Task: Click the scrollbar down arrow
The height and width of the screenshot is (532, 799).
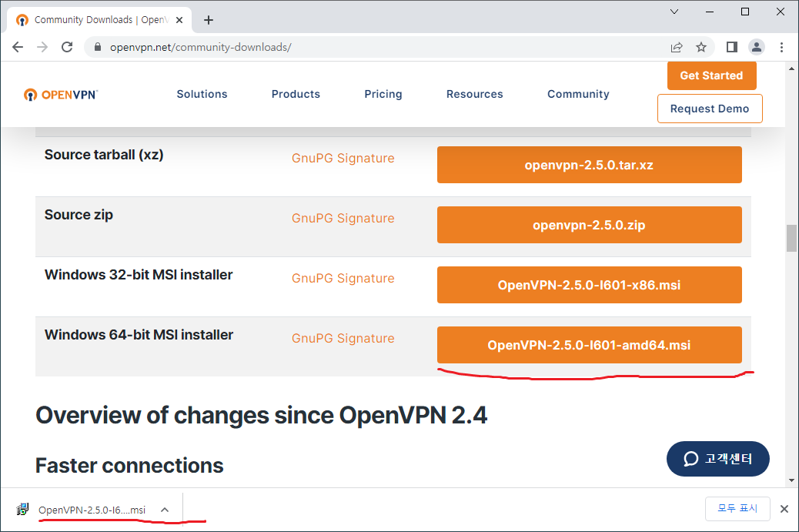Action: [791, 480]
